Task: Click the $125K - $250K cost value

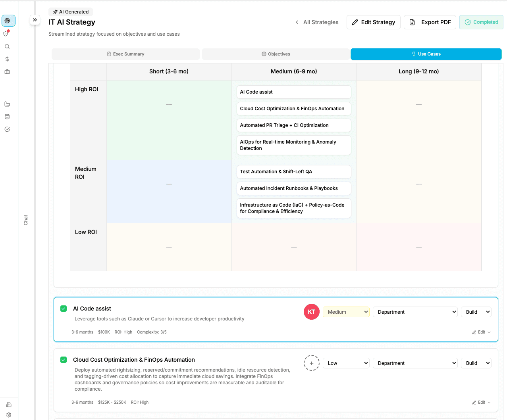Action: pyautogui.click(x=112, y=403)
